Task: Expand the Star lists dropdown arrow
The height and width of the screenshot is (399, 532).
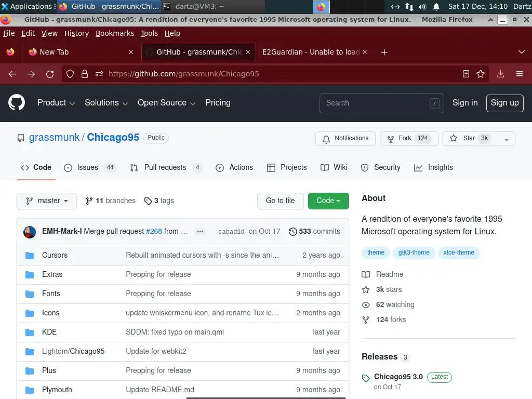Action: point(507,139)
